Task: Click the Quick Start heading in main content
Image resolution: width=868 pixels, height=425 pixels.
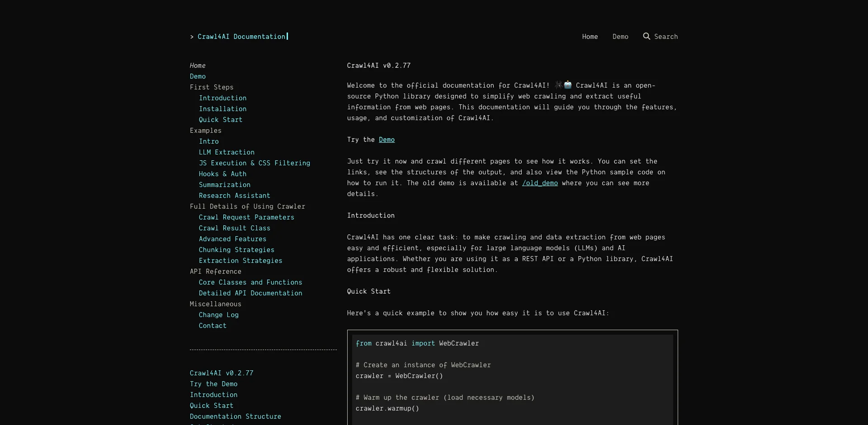Action: click(369, 291)
